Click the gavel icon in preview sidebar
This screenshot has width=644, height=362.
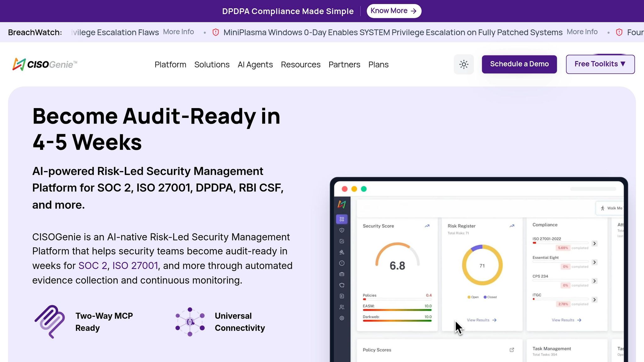342,252
